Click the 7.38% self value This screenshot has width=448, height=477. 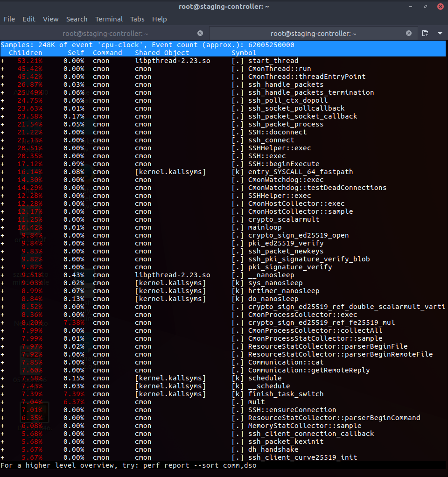pos(74,323)
